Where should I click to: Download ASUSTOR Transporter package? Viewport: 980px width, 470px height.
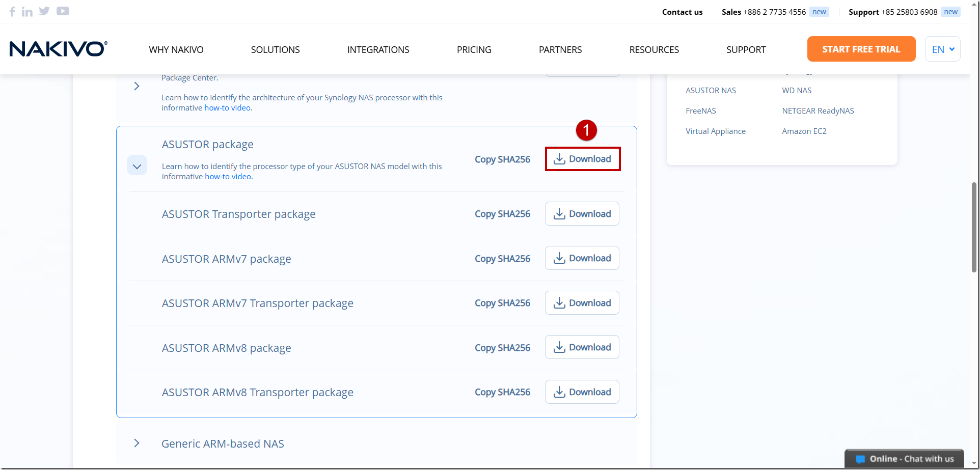point(582,214)
